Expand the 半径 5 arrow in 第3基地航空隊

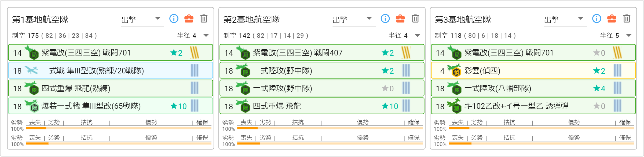pyautogui.click(x=629, y=36)
